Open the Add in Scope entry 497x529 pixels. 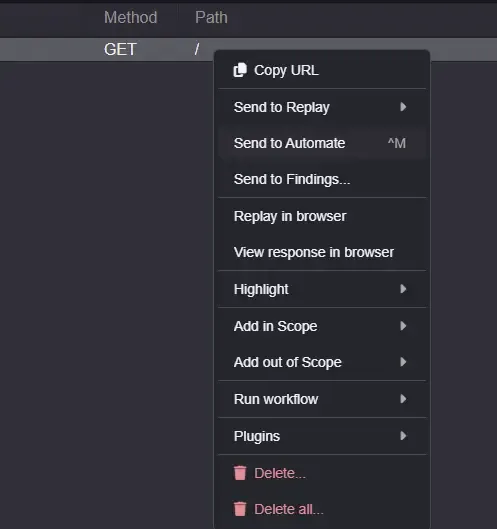click(x=322, y=326)
